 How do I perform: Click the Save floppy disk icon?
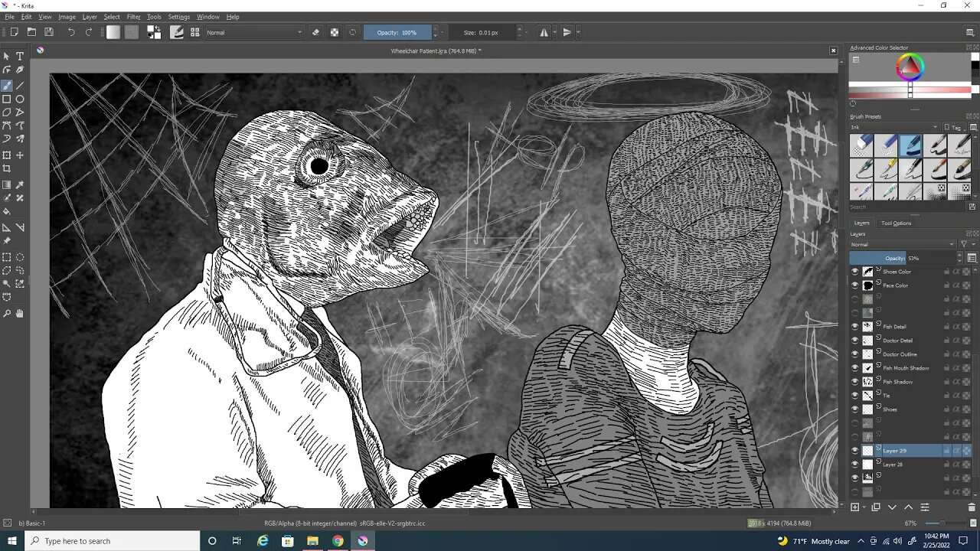tap(49, 32)
